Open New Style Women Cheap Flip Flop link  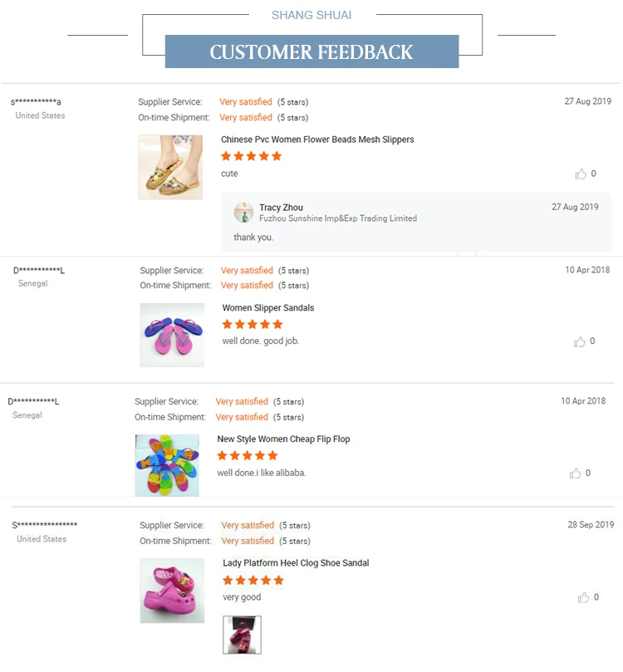pyautogui.click(x=283, y=439)
